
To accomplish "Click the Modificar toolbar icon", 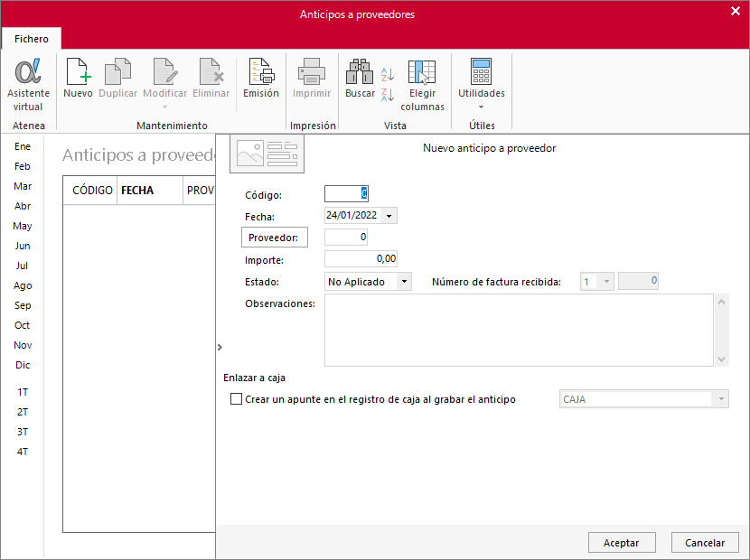I will pos(164,79).
